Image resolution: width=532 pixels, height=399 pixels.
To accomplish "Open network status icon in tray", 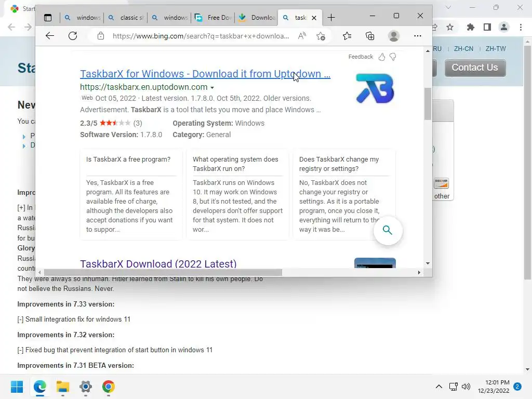I will pyautogui.click(x=453, y=387).
